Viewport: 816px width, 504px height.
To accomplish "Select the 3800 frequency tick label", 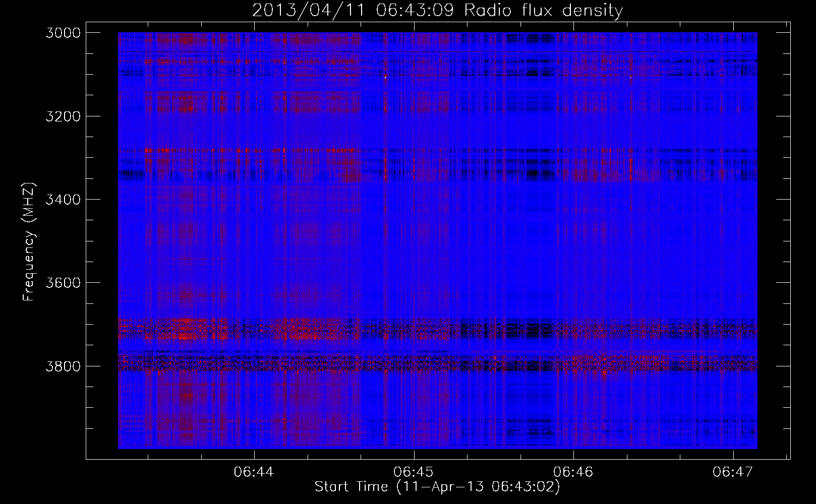I will pyautogui.click(x=63, y=366).
